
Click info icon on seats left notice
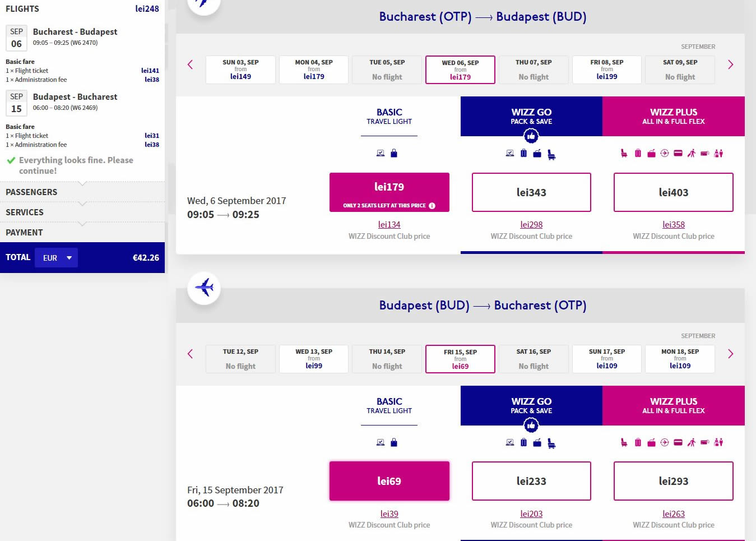coord(432,206)
